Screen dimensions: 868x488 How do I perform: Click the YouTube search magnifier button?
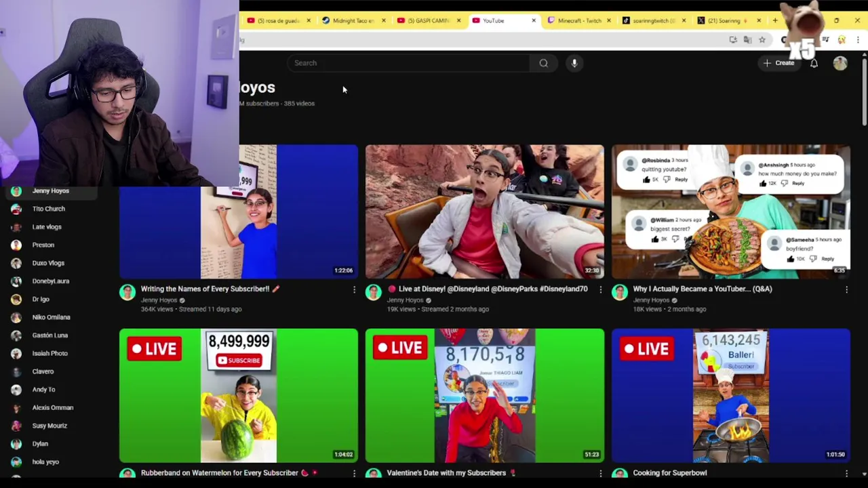pyautogui.click(x=543, y=63)
